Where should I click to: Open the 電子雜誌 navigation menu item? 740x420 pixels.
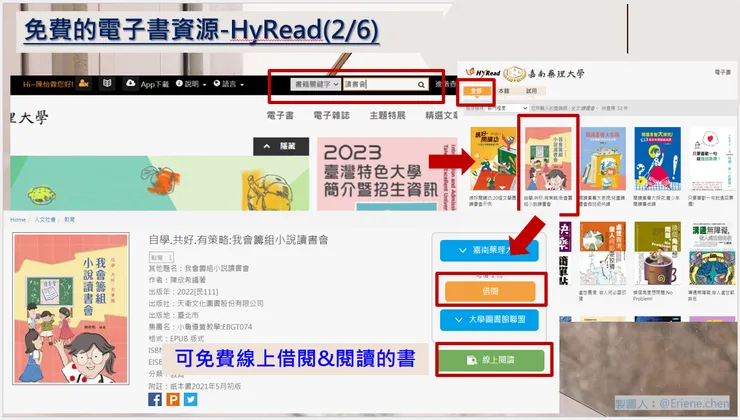pos(331,115)
